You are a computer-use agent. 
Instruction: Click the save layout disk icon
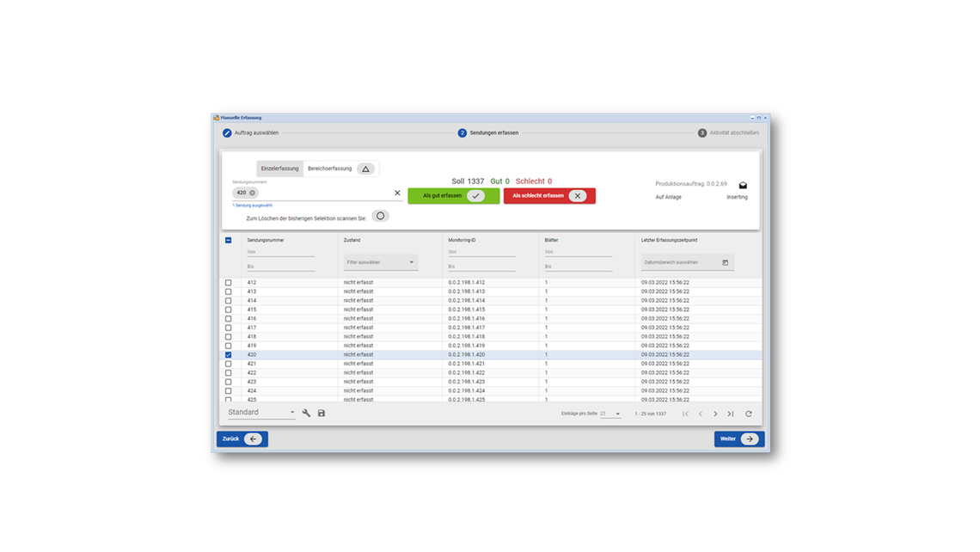(x=322, y=414)
